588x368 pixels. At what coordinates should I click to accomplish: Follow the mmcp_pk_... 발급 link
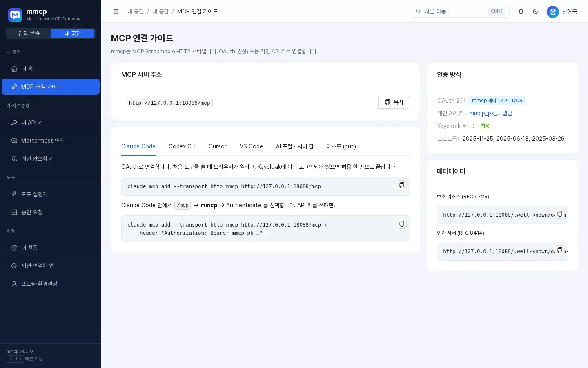click(491, 113)
